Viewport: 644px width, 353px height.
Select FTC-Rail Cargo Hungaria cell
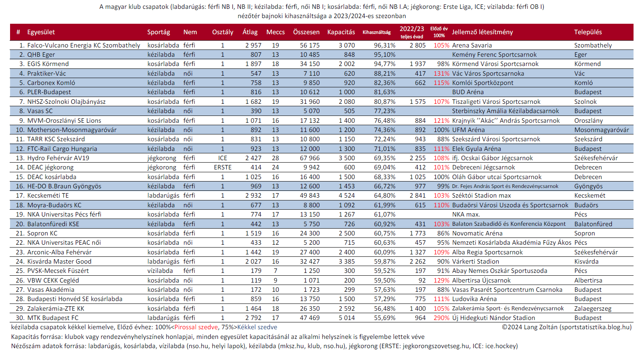coord(62,149)
